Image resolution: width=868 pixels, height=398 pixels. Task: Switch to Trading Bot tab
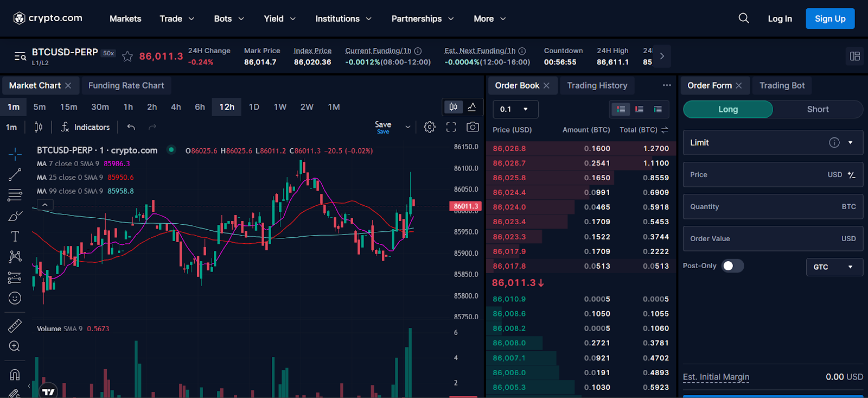pyautogui.click(x=782, y=85)
